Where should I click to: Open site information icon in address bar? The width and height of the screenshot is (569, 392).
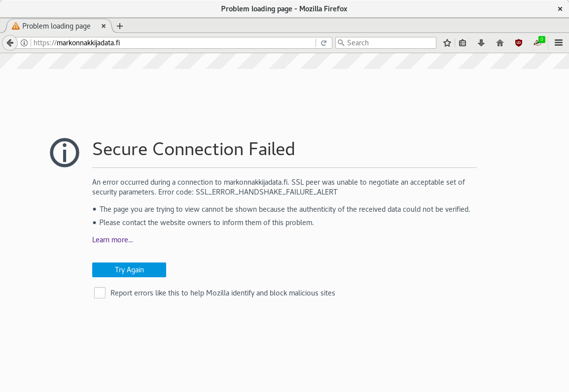point(24,43)
